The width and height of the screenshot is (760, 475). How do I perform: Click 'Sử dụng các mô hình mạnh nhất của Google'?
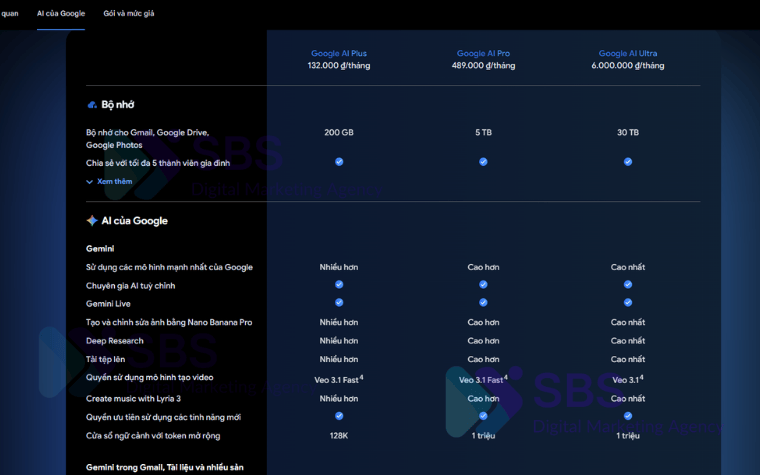pos(169,267)
